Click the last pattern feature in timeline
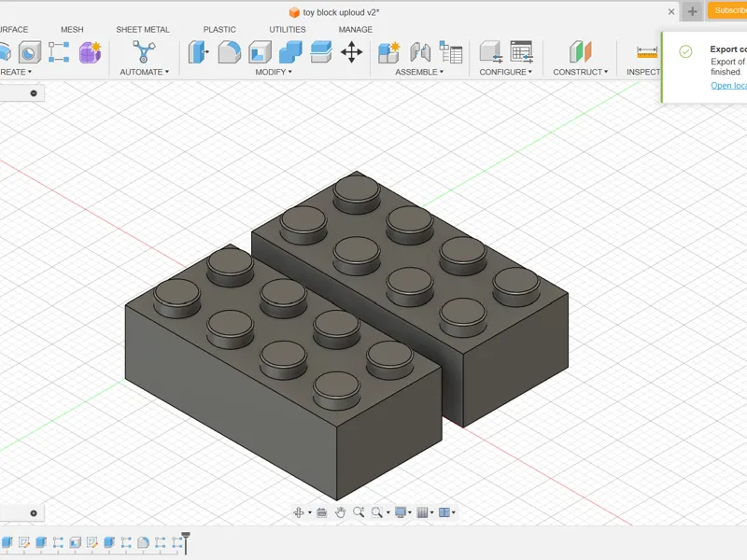The width and height of the screenshot is (747, 560). pos(177,542)
